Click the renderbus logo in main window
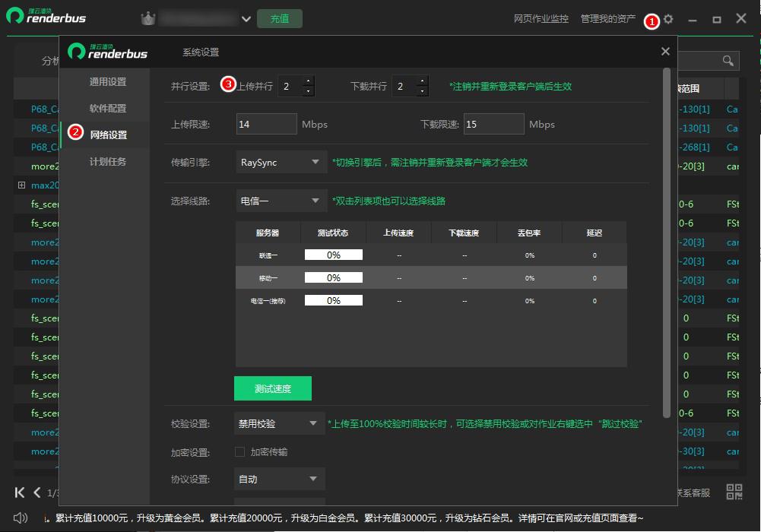 coord(46,15)
